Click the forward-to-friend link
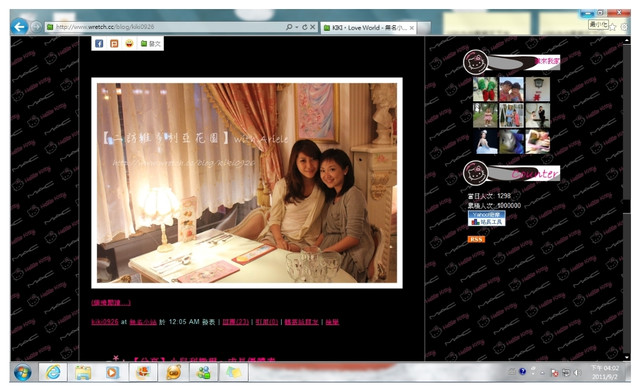 (x=301, y=322)
